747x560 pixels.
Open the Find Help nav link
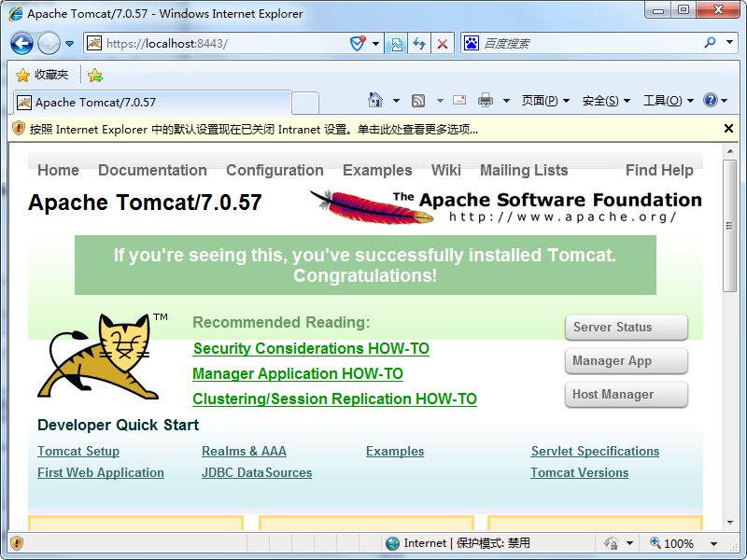point(659,170)
